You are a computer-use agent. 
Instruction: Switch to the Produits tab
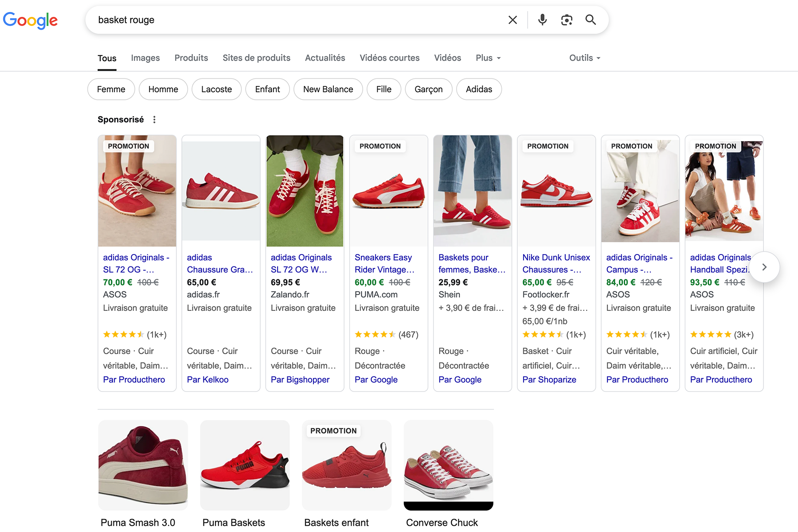(x=191, y=58)
